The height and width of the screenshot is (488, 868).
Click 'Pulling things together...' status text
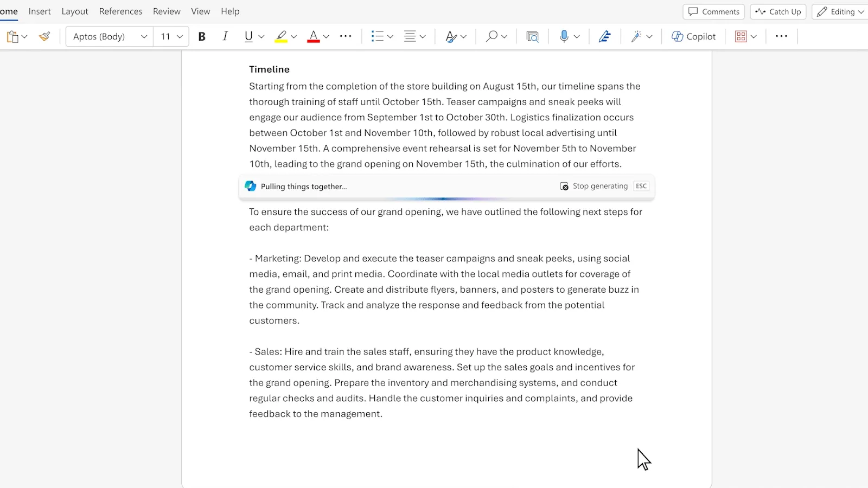304,187
